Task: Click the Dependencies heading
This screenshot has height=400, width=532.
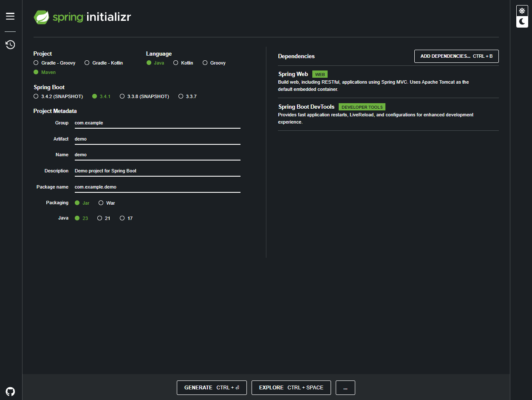Action: tap(296, 56)
